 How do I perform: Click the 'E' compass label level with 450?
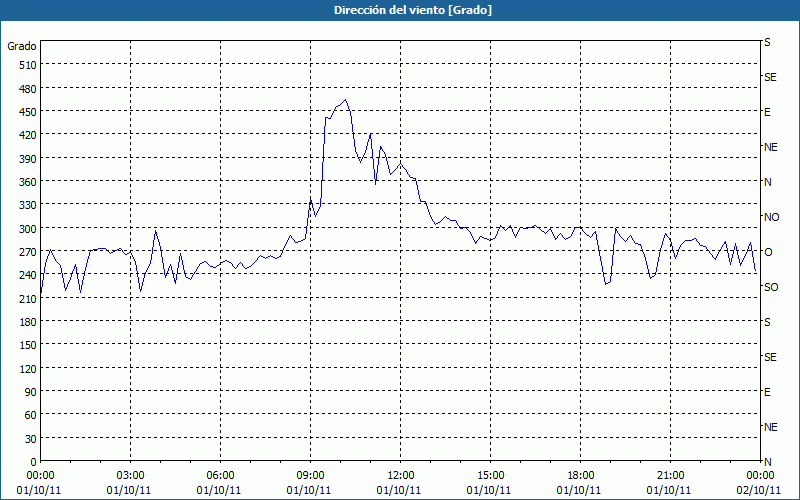(x=767, y=113)
